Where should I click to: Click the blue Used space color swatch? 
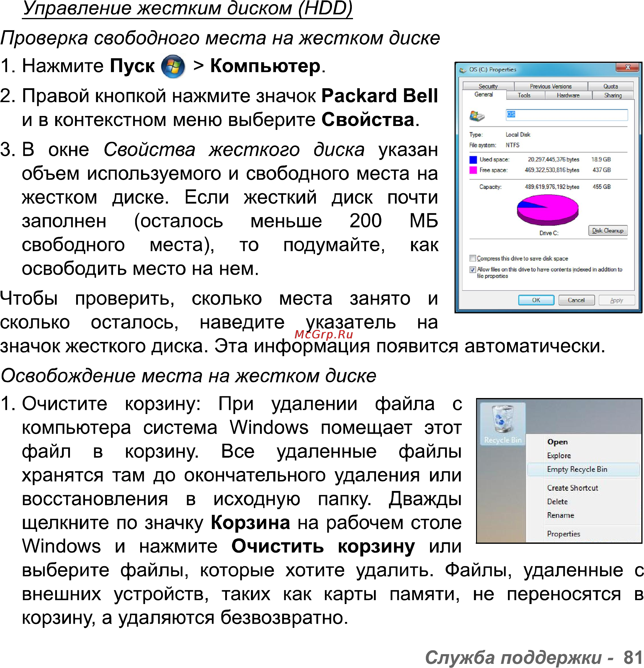[473, 160]
